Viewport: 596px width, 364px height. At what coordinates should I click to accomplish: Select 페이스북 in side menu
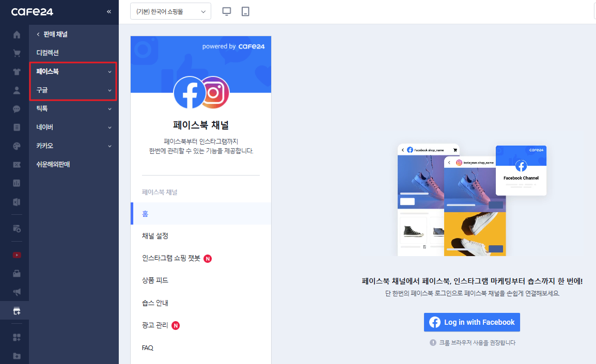pyautogui.click(x=48, y=71)
